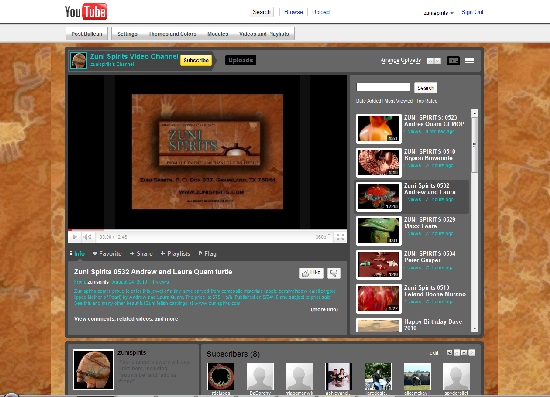Image resolution: width=550 pixels, height=397 pixels.
Task: Switch to the player view layout icon
Action: coord(453,61)
